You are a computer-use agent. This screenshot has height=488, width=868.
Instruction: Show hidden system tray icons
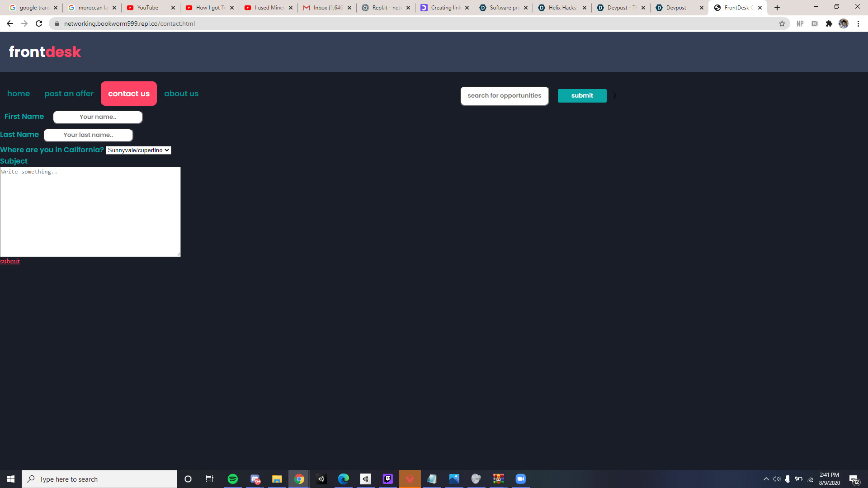[x=766, y=479]
